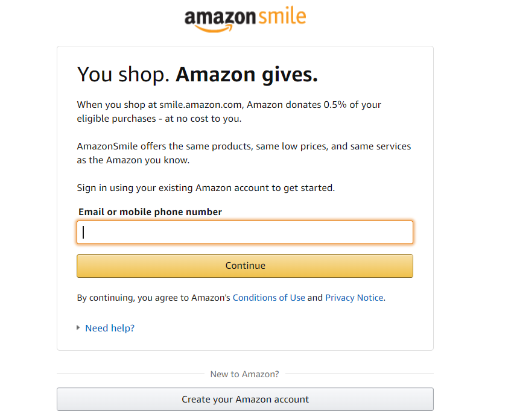Expand the Need help disclosure triangle
The height and width of the screenshot is (420, 514).
coord(78,328)
